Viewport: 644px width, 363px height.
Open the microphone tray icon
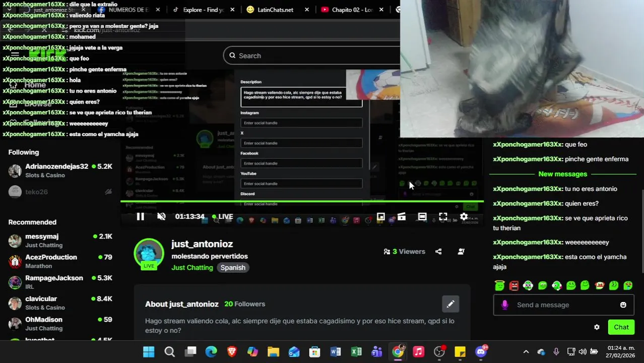coord(556,352)
